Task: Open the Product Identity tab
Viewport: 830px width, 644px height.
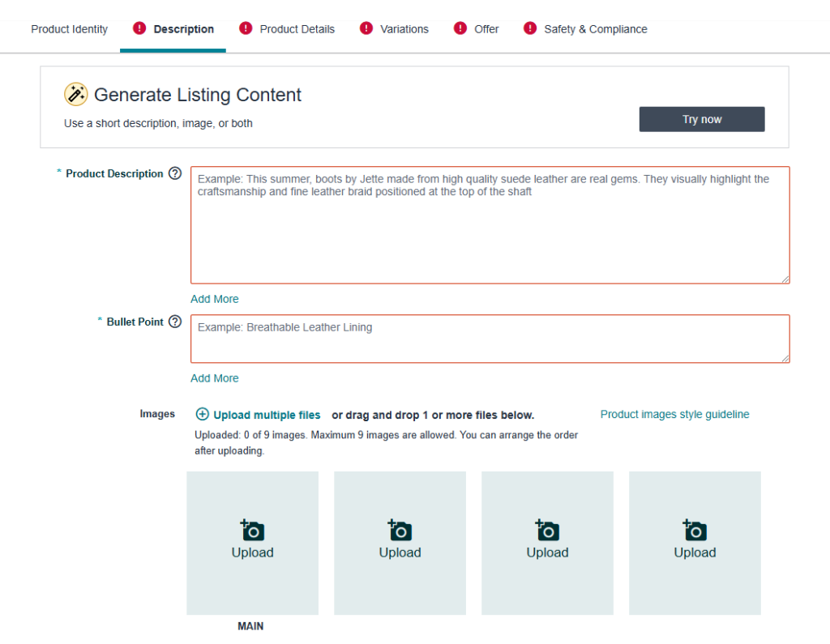Action: 69,29
